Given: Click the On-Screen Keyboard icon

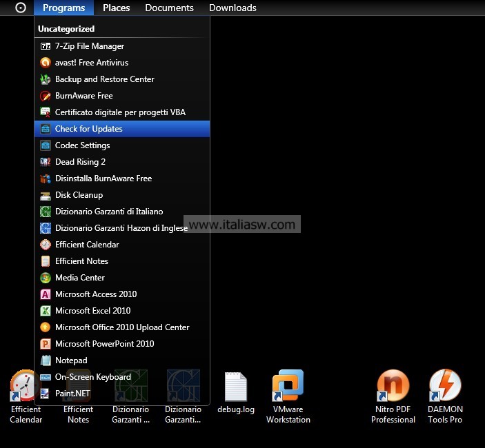Looking at the screenshot, I should pos(46,377).
